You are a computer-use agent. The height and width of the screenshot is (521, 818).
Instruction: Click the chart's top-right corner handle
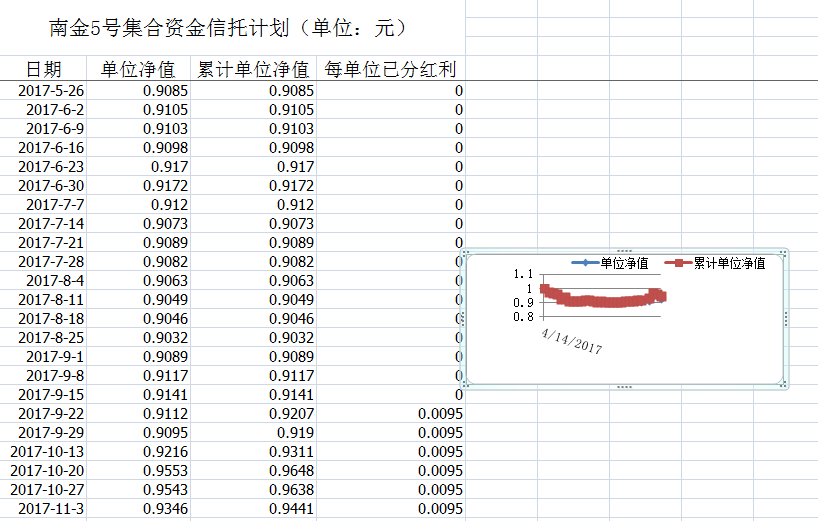tap(786, 252)
